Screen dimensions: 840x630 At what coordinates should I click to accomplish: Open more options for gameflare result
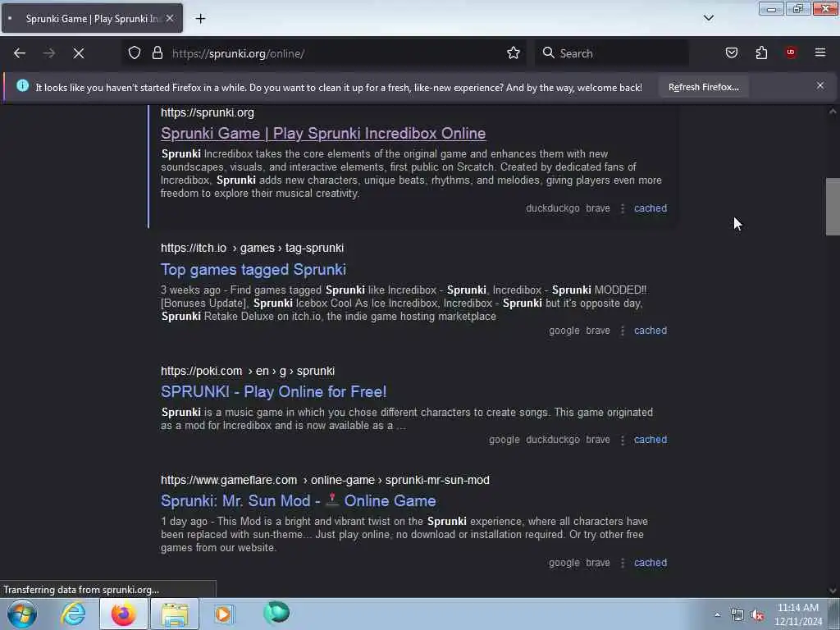coord(623,563)
